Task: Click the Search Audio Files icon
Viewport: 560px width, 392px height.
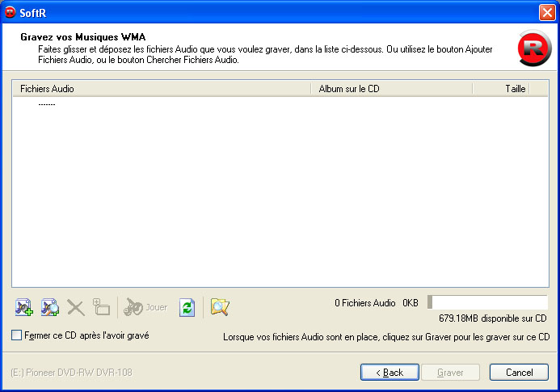Action: [49, 307]
